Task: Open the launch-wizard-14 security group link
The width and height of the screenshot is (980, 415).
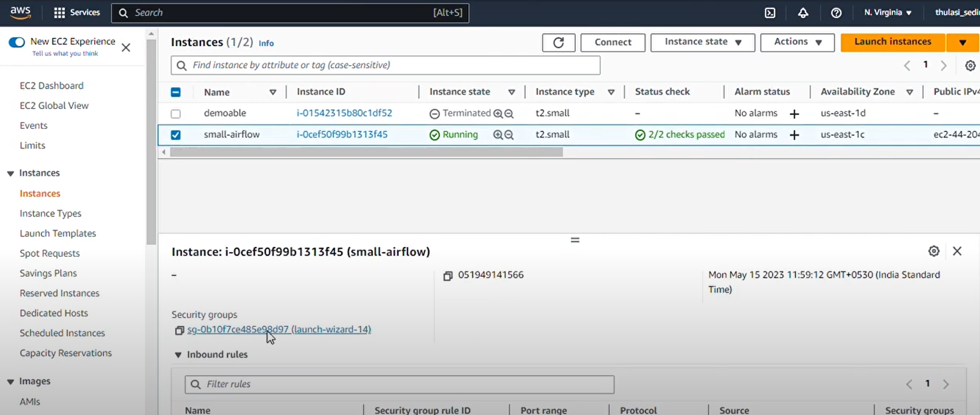Action: (279, 330)
